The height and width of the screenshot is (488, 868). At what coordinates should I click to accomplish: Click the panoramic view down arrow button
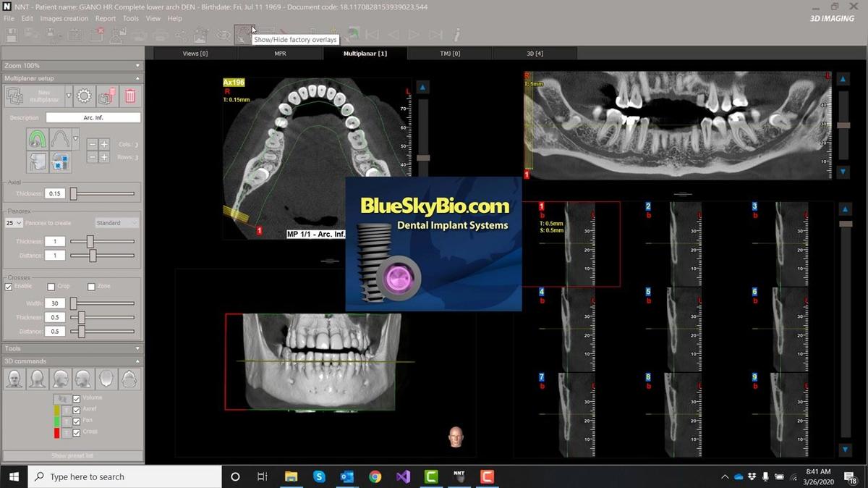click(x=843, y=172)
